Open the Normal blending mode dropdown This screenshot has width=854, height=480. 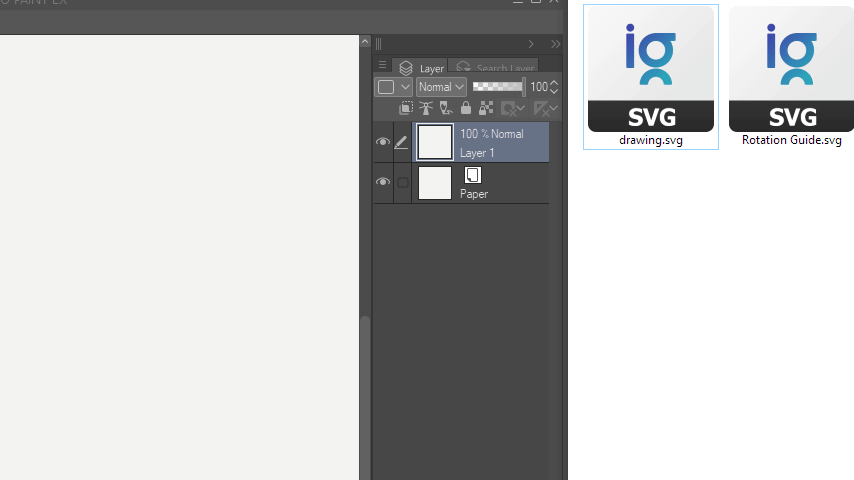point(441,87)
